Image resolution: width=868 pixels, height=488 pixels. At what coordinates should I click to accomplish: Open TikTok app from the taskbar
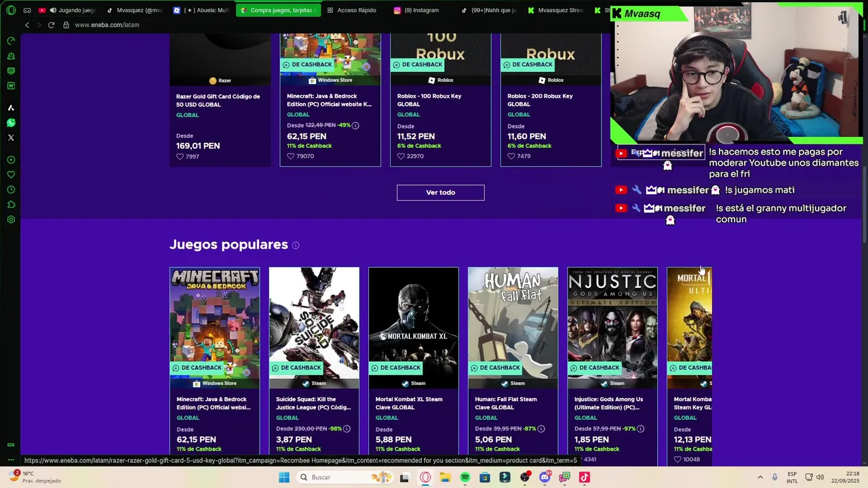click(x=585, y=477)
